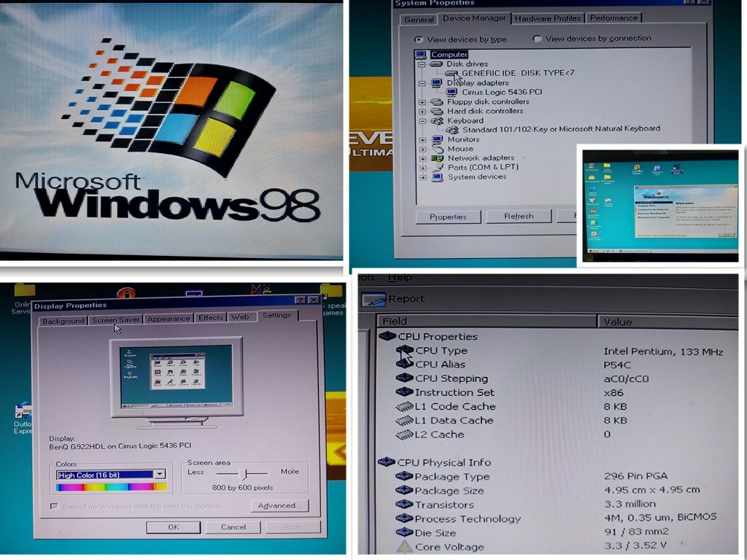The width and height of the screenshot is (747, 560).
Task: Click the Core Voltage warning triangle icon
Action: pyautogui.click(x=404, y=547)
